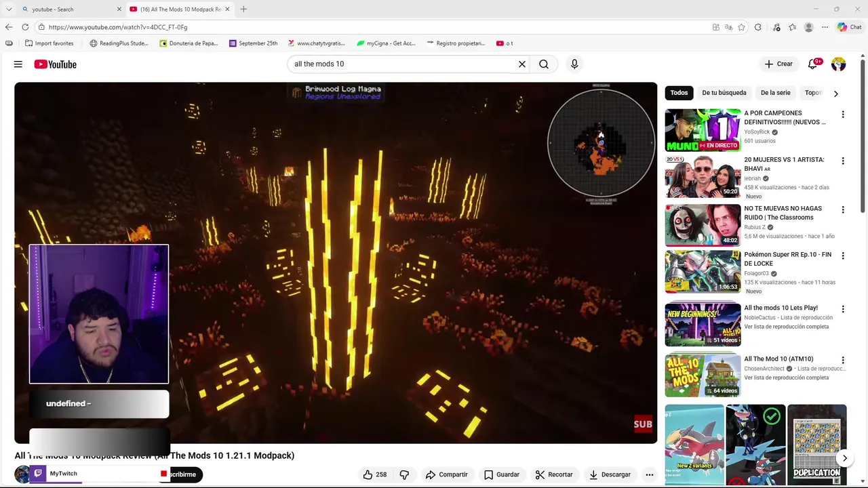The image size is (868, 488).
Task: Start voice search with the microphone
Action: coord(574,64)
